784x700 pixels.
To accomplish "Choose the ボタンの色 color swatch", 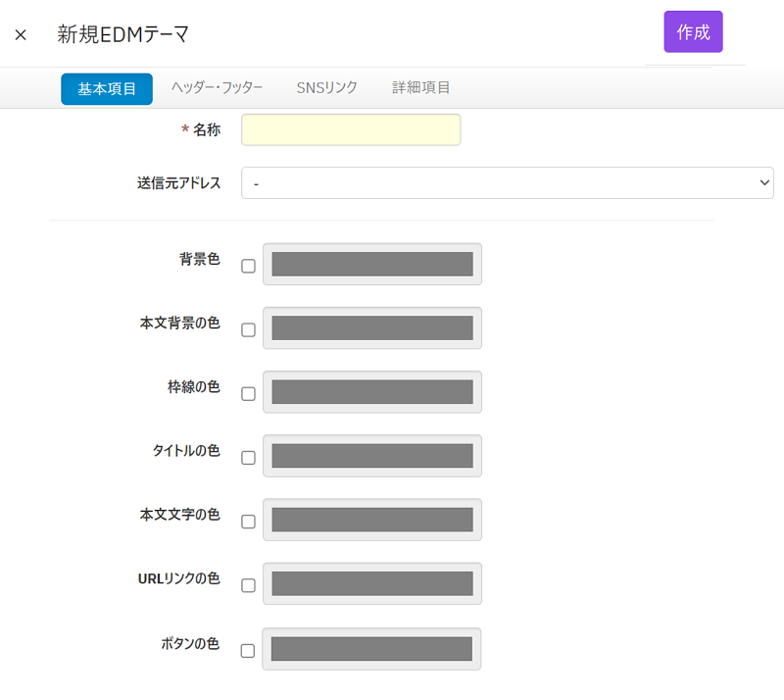I will pos(372,648).
